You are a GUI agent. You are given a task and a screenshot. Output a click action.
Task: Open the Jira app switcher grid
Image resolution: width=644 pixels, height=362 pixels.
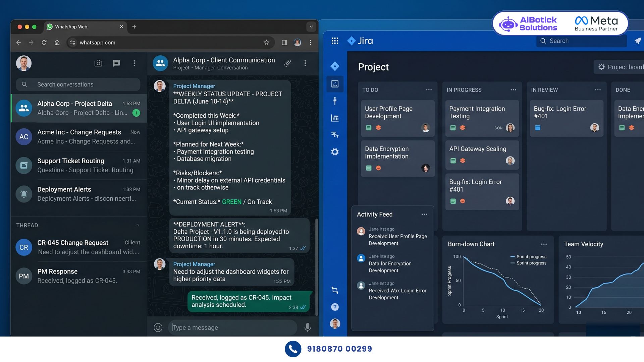(335, 41)
